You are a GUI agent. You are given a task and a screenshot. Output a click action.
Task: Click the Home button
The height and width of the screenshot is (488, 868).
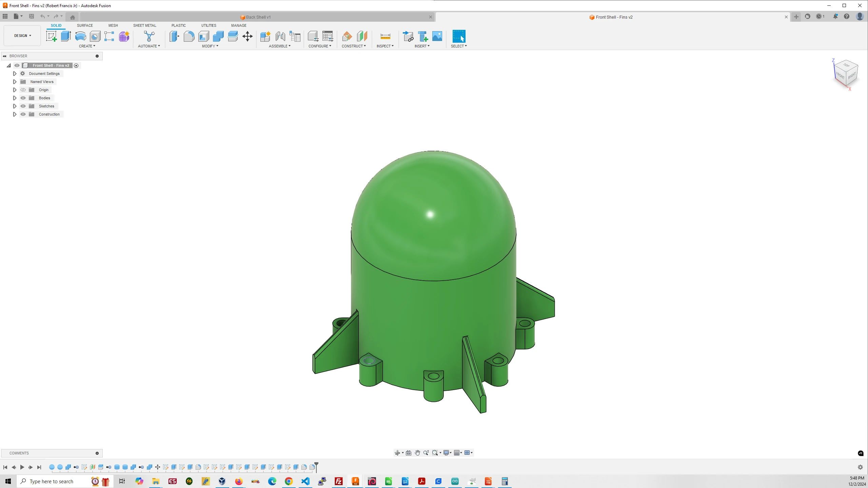click(72, 17)
